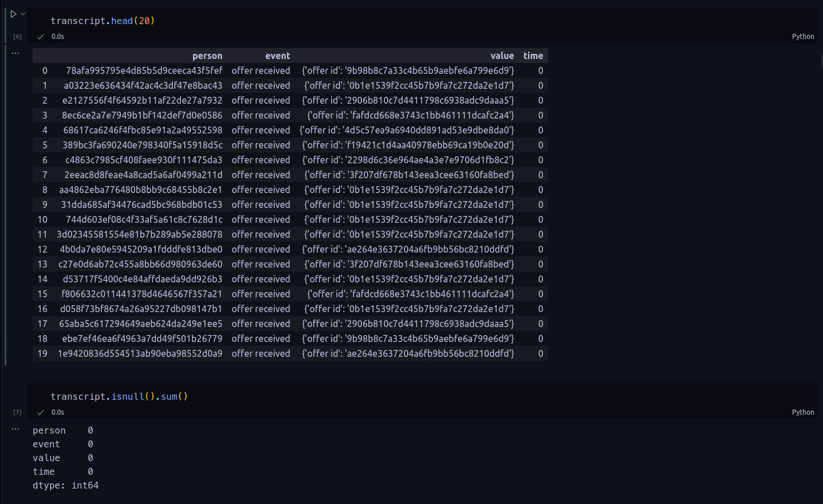Select value cell with offer id 4d5c57ea9a6940dd891ad53e9dbe8da0
The height and width of the screenshot is (504, 823).
[407, 130]
